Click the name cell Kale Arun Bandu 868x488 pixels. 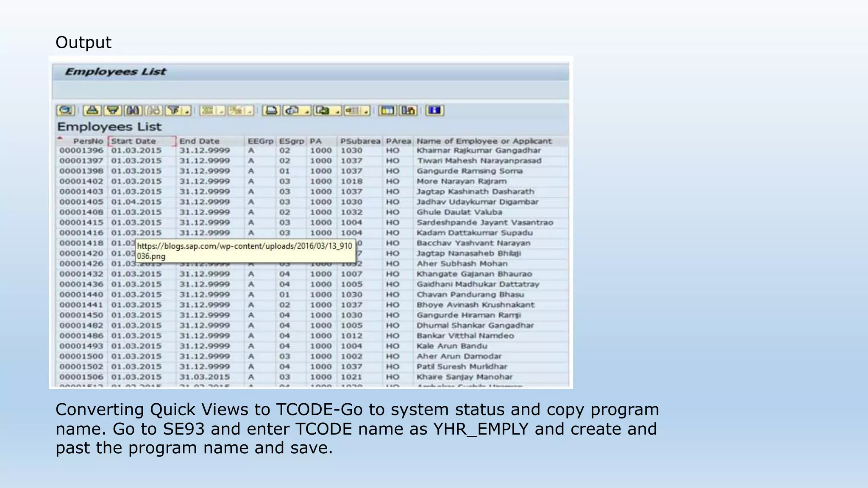click(x=451, y=346)
